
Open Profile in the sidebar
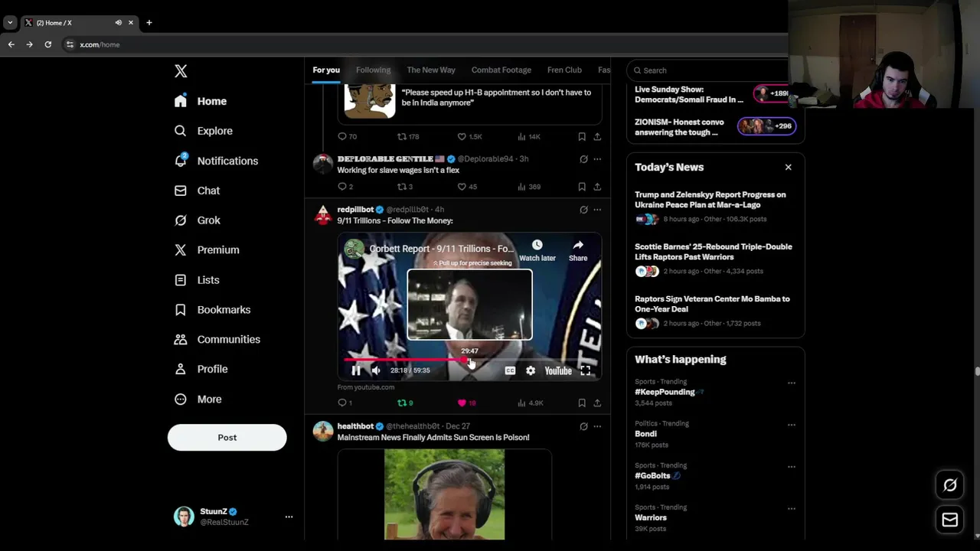click(201, 369)
